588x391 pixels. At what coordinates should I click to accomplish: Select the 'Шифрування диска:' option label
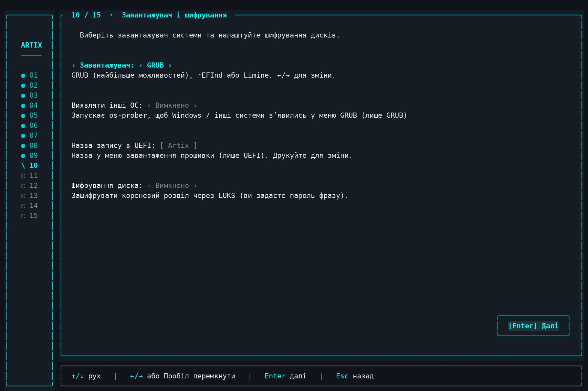click(107, 186)
